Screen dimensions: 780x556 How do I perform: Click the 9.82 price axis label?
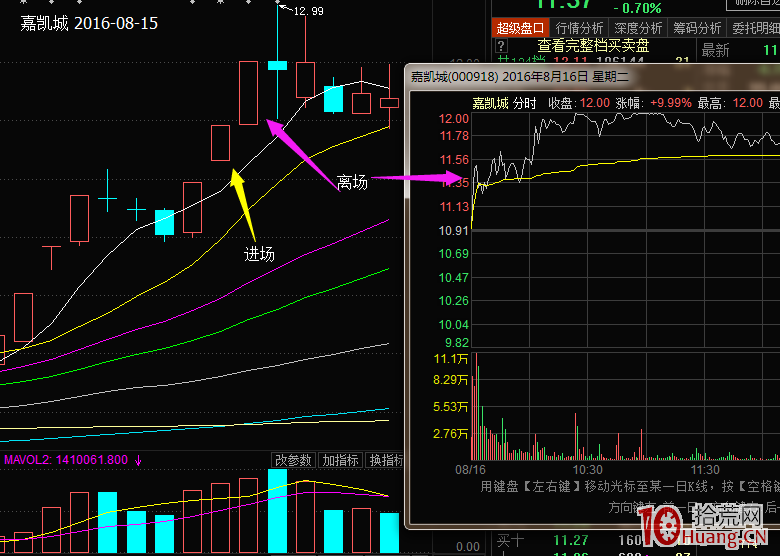pos(457,343)
